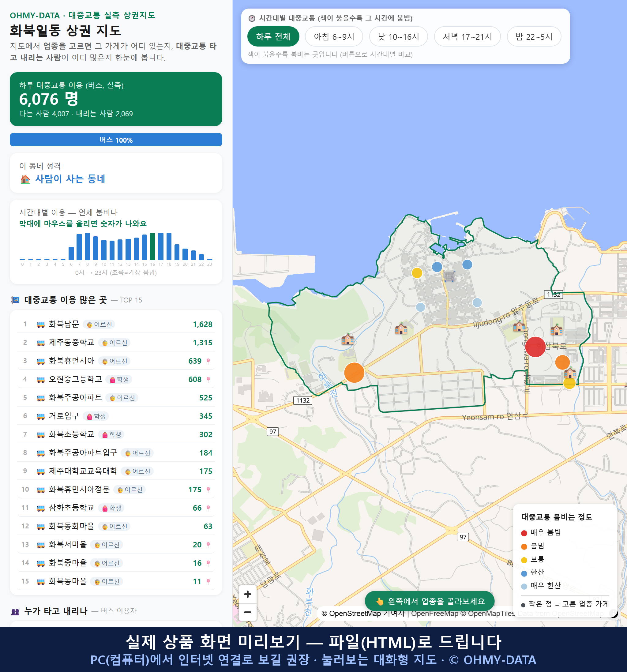Click the 화북동화마을 stop name
Screen dimensions: 627x672
coord(71,526)
